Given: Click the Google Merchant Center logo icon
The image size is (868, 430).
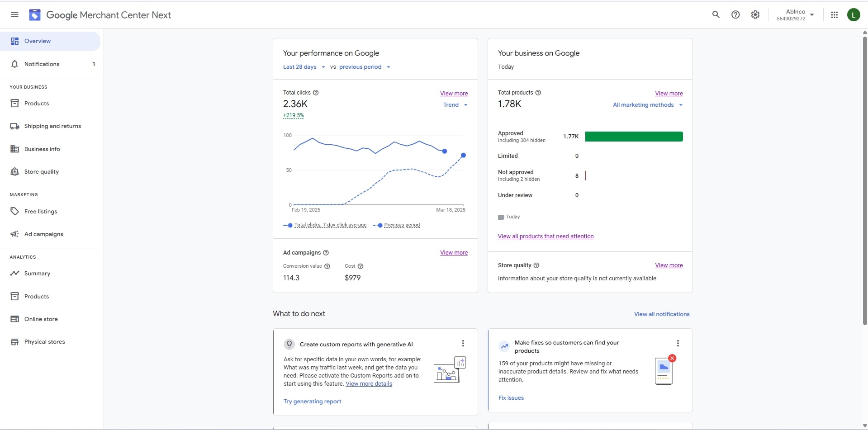Looking at the screenshot, I should (35, 15).
